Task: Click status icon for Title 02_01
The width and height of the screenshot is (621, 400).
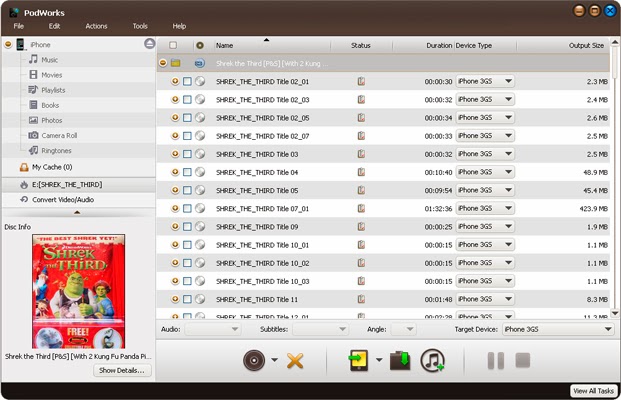Action: click(361, 81)
